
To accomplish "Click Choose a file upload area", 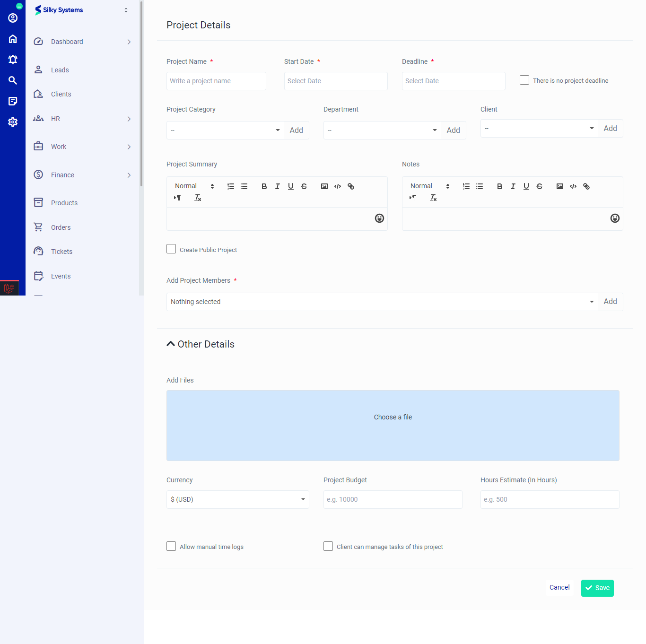I will click(x=393, y=417).
